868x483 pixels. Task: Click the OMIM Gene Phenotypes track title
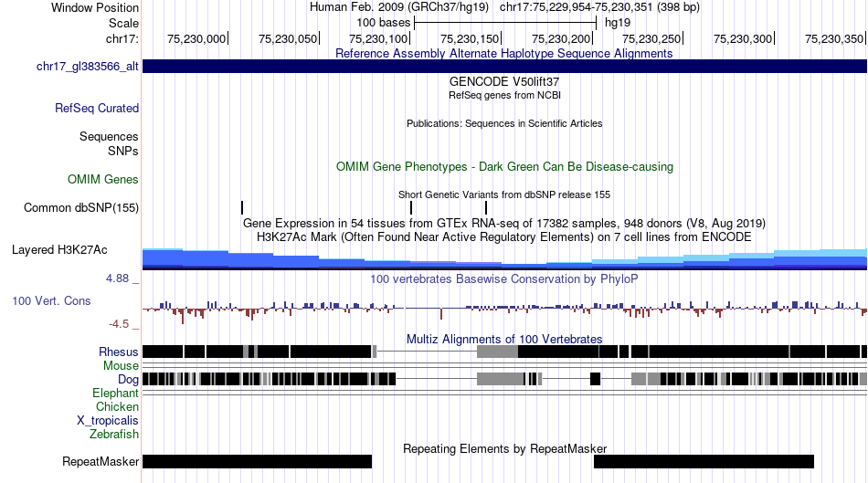click(x=505, y=166)
